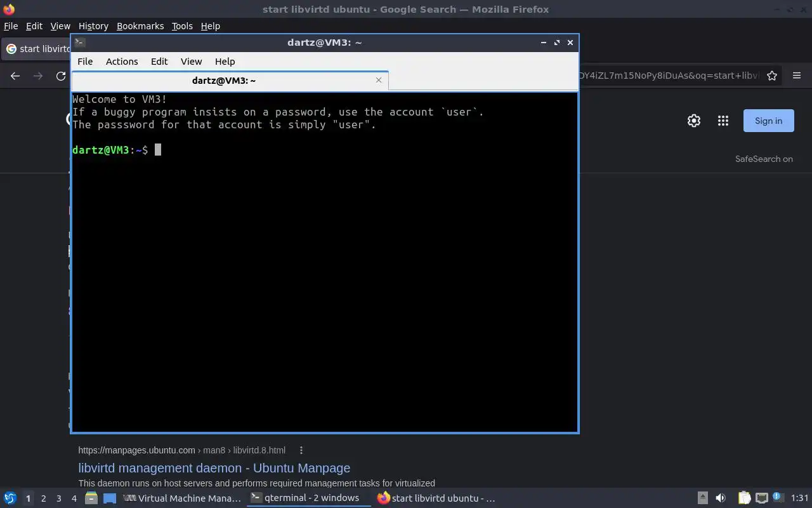Click the SafeSearch on label
Image resolution: width=812 pixels, height=508 pixels.
pyautogui.click(x=764, y=159)
